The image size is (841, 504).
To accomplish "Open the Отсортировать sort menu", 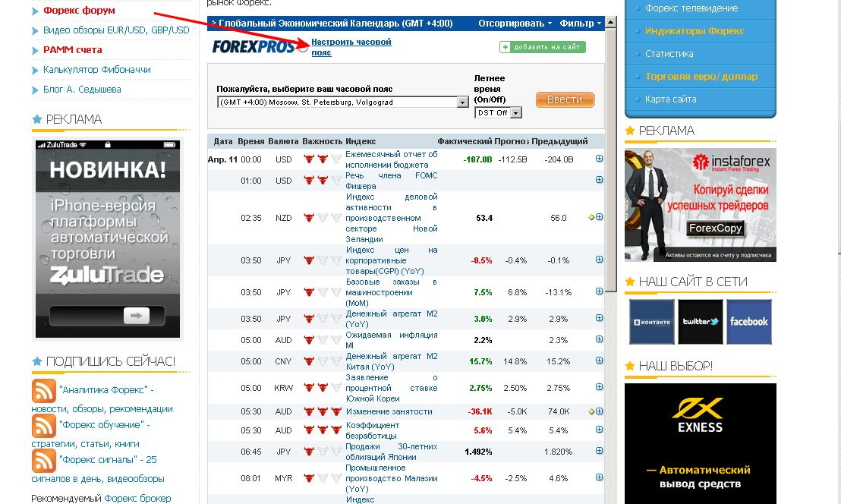I will click(515, 23).
